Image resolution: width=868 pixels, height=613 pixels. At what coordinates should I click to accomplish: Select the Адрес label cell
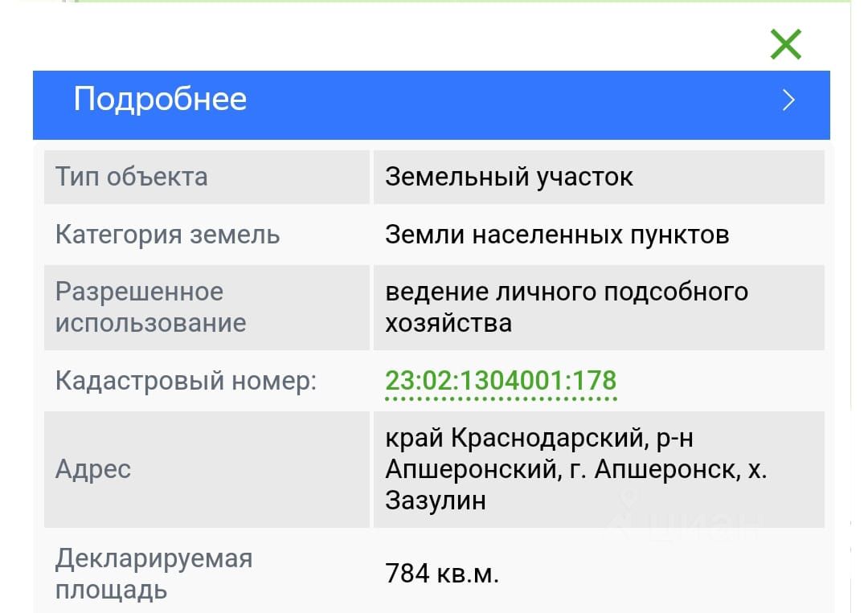pos(207,469)
